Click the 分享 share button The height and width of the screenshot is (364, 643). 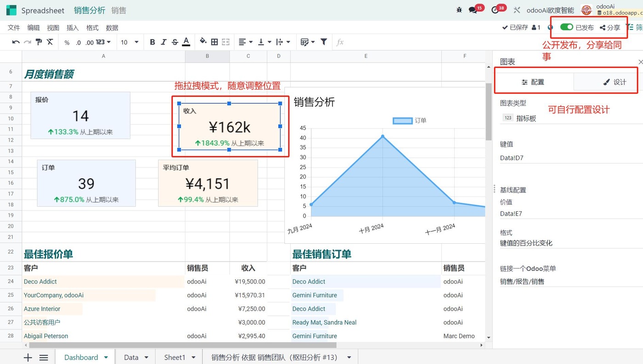(x=610, y=28)
